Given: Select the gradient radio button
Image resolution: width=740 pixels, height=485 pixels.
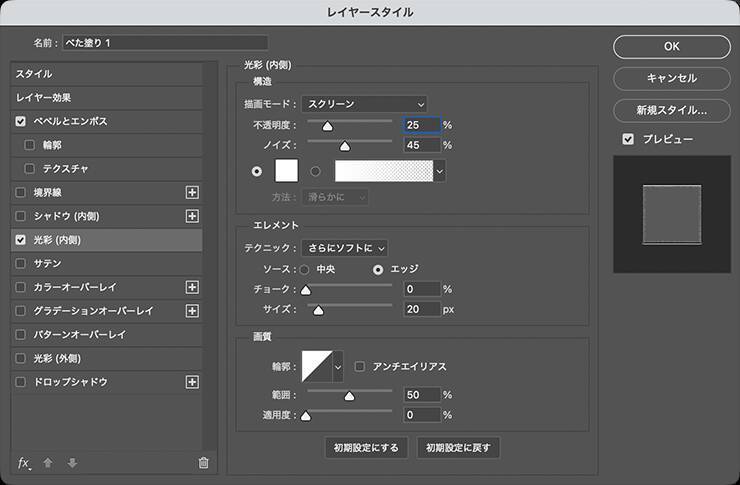Looking at the screenshot, I should tap(315, 171).
